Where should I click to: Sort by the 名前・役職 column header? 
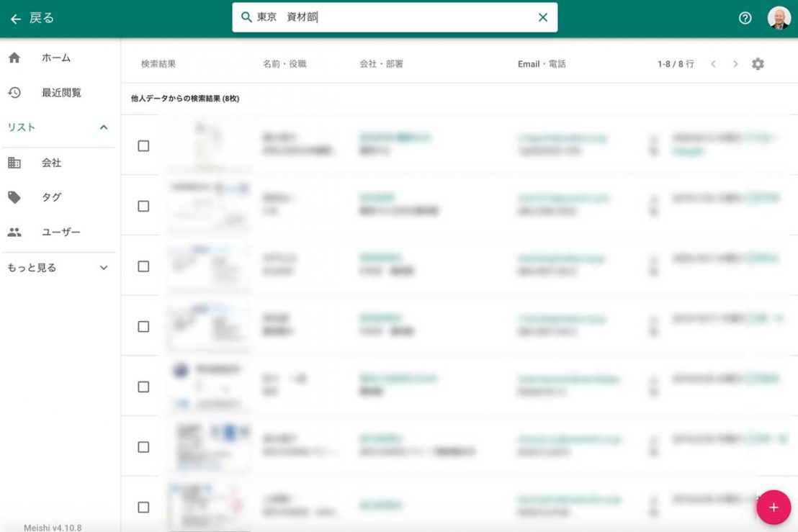point(284,64)
